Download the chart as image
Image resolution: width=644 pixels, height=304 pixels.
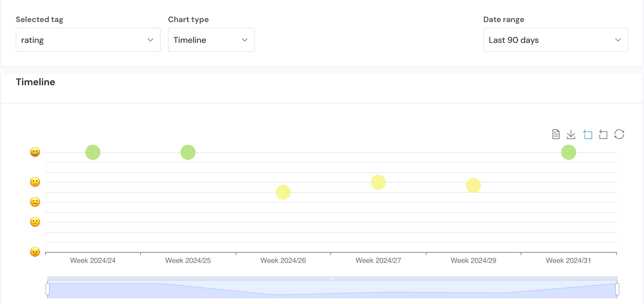[x=571, y=134]
